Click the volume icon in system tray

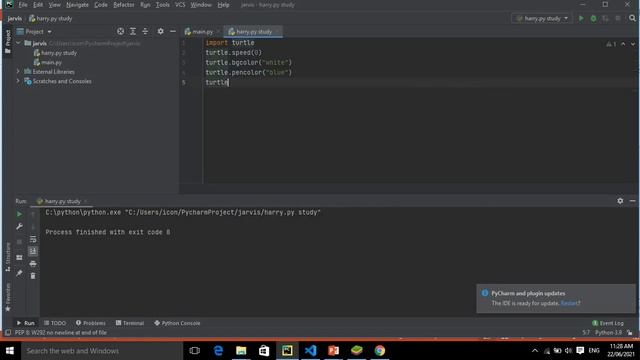(569, 351)
